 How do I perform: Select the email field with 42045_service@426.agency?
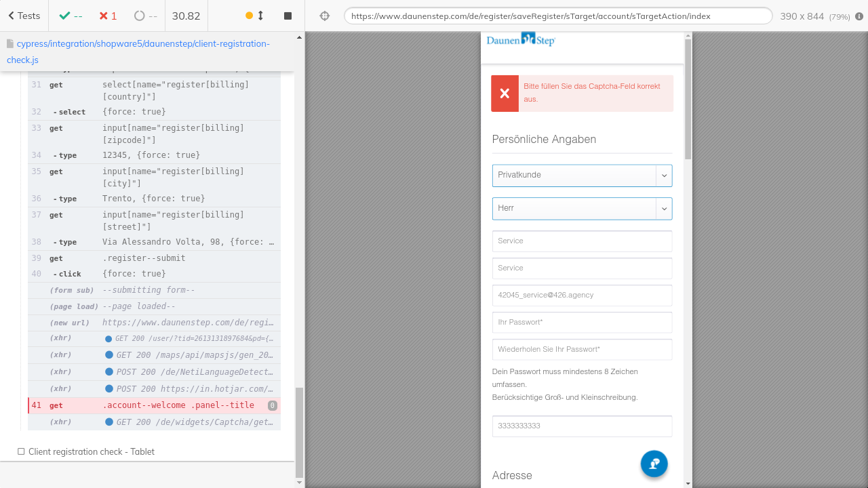coord(582,296)
